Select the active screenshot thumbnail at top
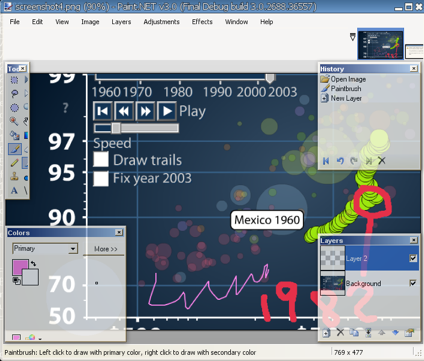Viewport: 424px width, 361px height. pos(380,44)
